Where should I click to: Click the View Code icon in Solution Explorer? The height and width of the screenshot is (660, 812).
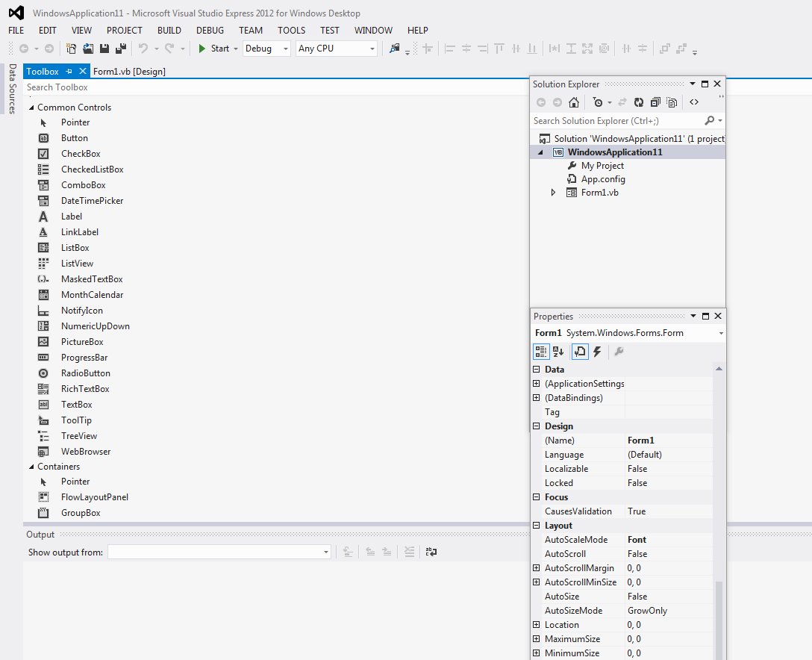click(694, 102)
